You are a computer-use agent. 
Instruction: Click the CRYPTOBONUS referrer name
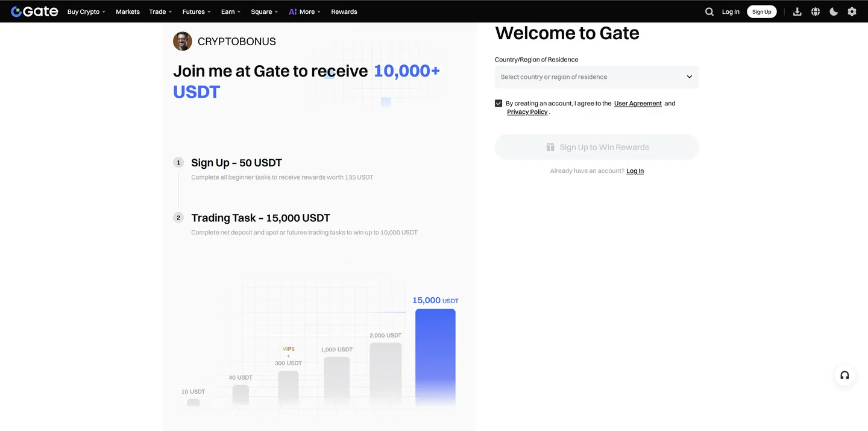point(237,42)
